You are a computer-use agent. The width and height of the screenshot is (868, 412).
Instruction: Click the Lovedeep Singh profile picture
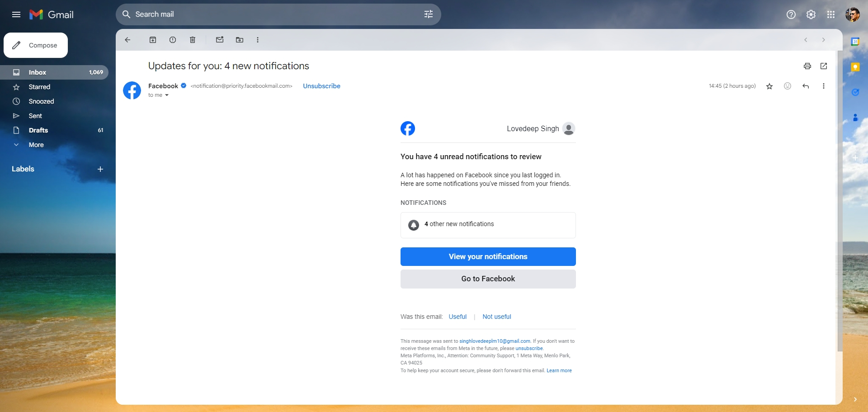(569, 128)
